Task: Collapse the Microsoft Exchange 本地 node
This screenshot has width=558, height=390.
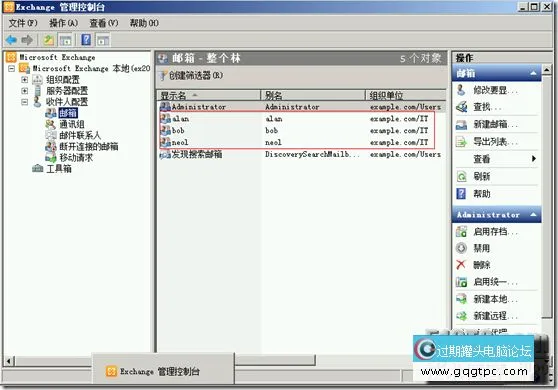Action: 12,68
